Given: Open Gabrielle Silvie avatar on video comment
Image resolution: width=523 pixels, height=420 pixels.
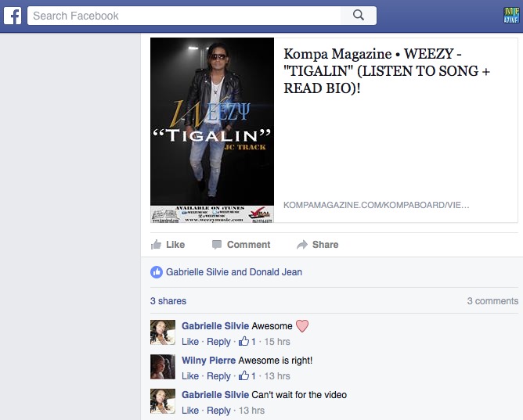Looking at the screenshot, I should coord(163,401).
